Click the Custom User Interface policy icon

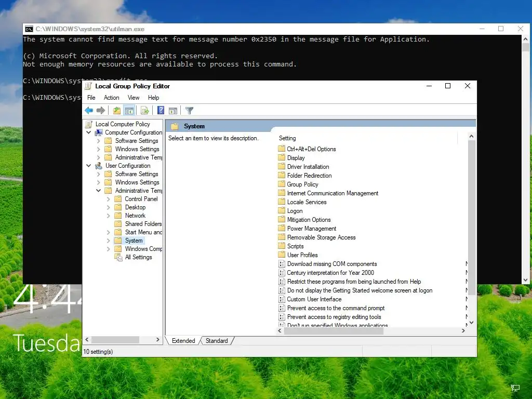click(x=281, y=299)
